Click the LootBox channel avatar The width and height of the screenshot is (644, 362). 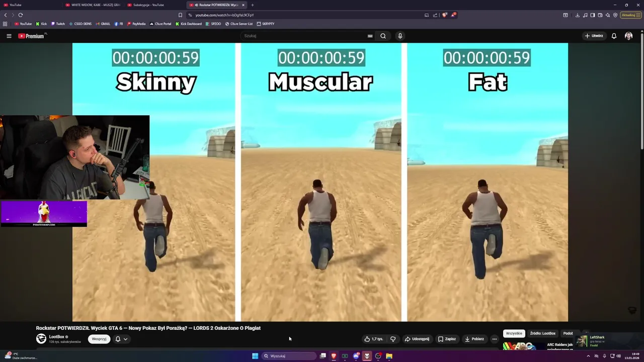pos(41,339)
